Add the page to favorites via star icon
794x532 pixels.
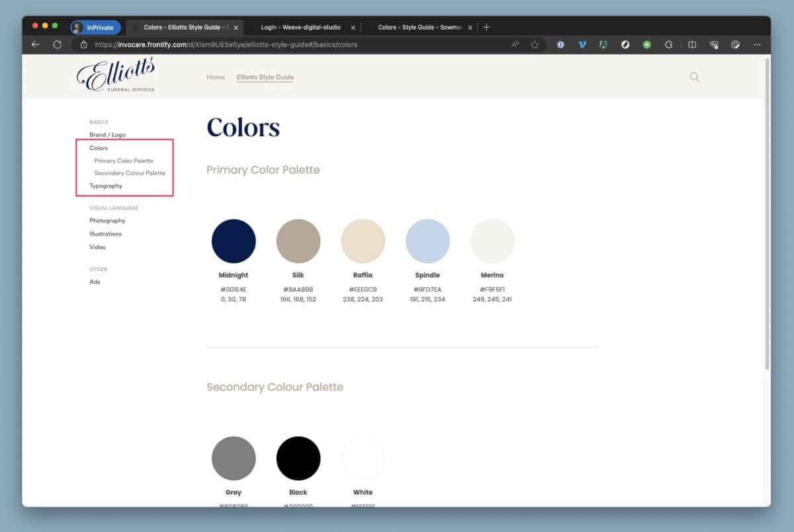point(535,44)
